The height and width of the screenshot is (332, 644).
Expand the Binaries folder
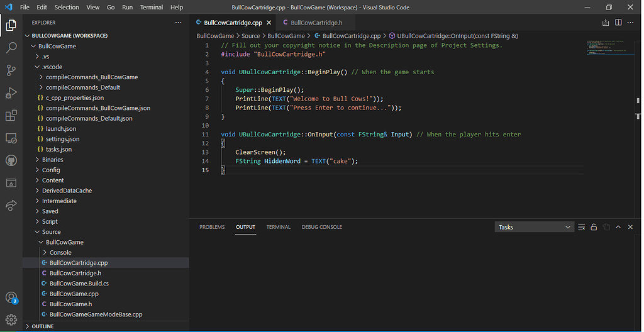[52, 160]
